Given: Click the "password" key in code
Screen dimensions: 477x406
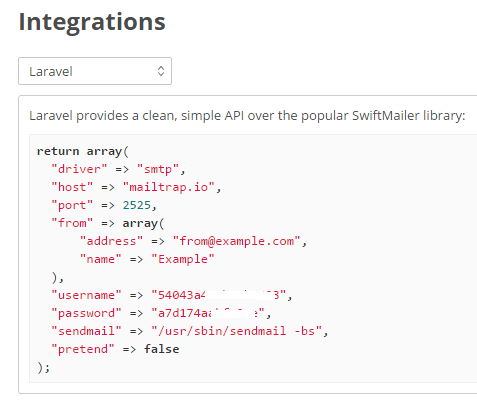Looking at the screenshot, I should tap(86, 313).
